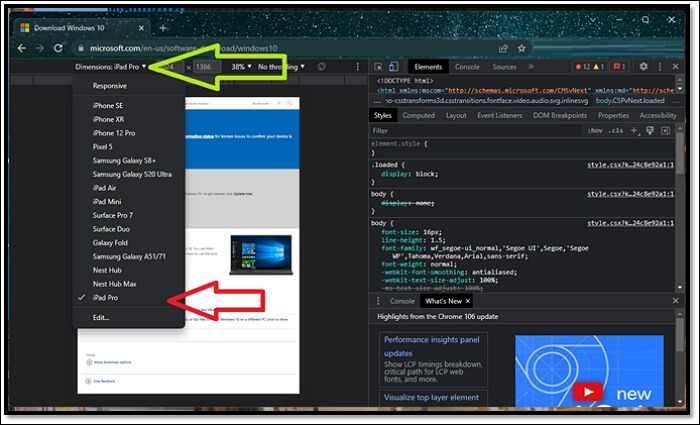Show more DevTools tabs chevron
The width and height of the screenshot is (700, 425).
coord(531,67)
